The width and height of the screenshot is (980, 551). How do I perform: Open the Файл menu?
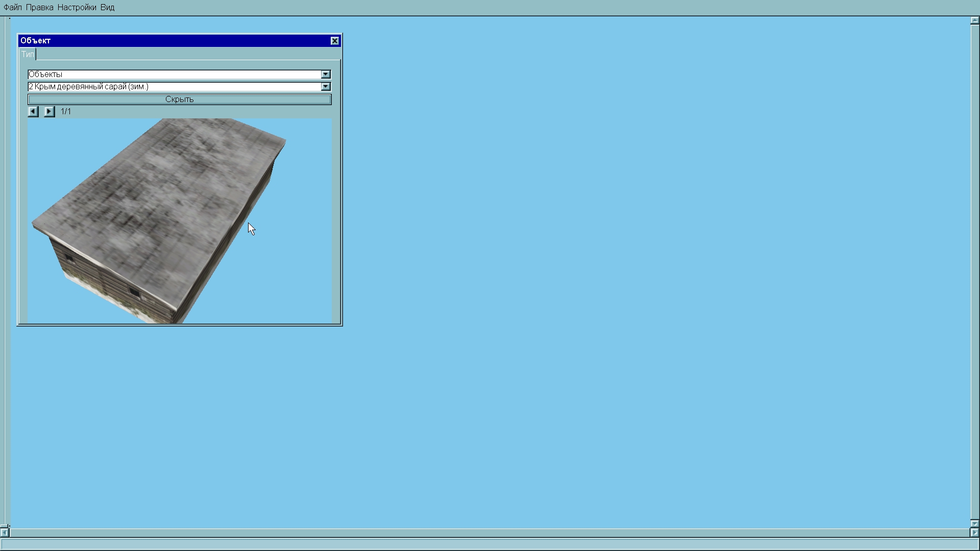click(12, 8)
